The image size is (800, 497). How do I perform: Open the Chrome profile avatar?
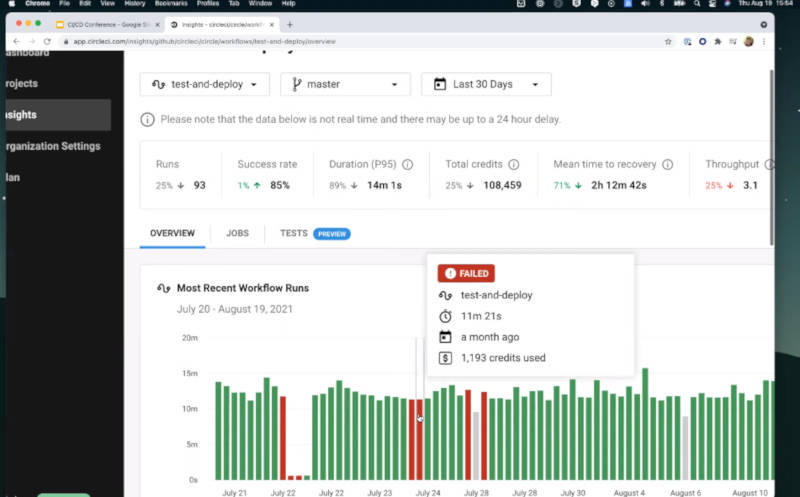748,41
